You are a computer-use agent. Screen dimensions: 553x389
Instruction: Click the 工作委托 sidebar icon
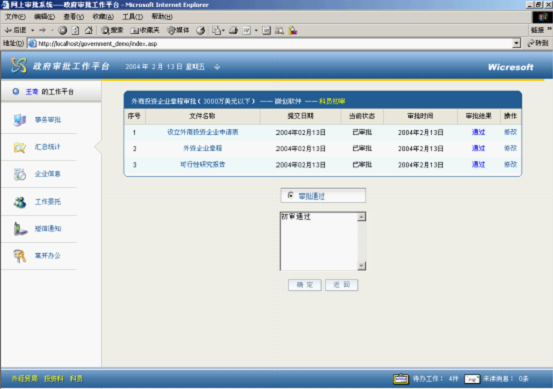[x=20, y=202]
